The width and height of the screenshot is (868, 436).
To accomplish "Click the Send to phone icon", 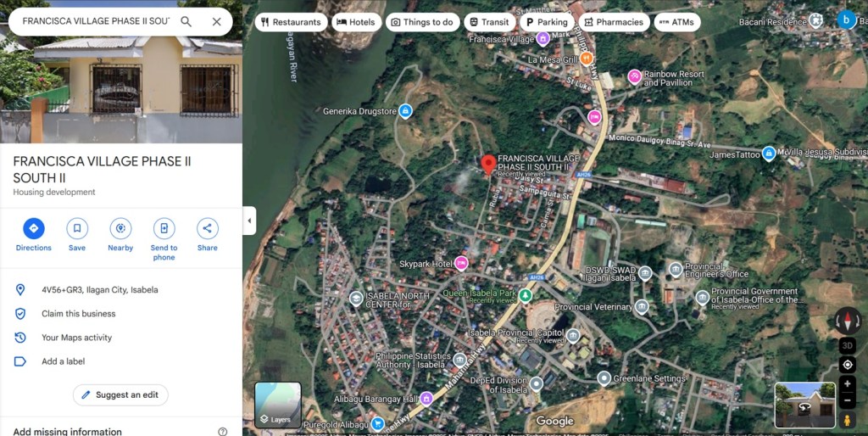I will pyautogui.click(x=164, y=228).
